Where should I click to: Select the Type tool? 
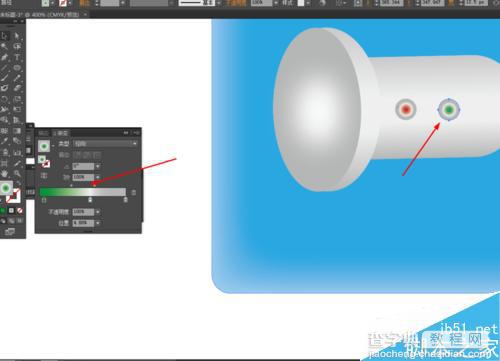tap(17, 57)
